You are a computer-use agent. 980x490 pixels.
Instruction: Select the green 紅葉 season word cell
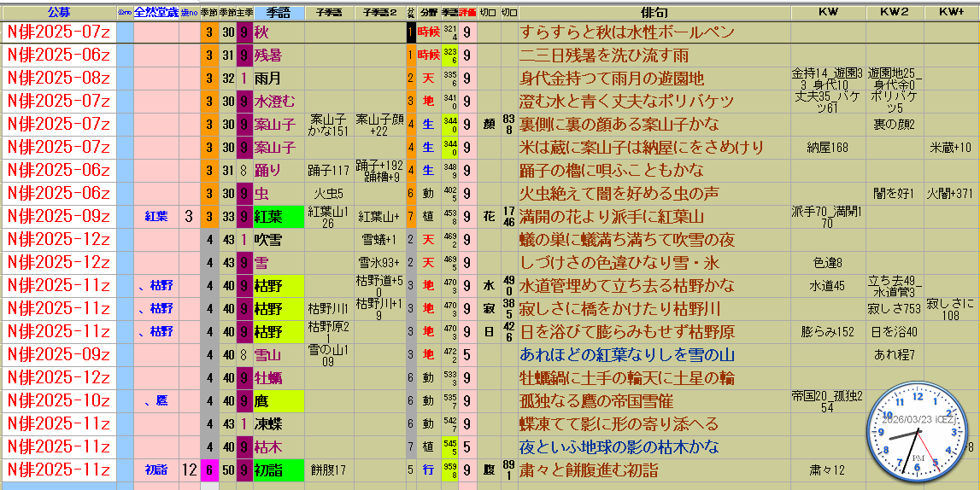point(279,217)
